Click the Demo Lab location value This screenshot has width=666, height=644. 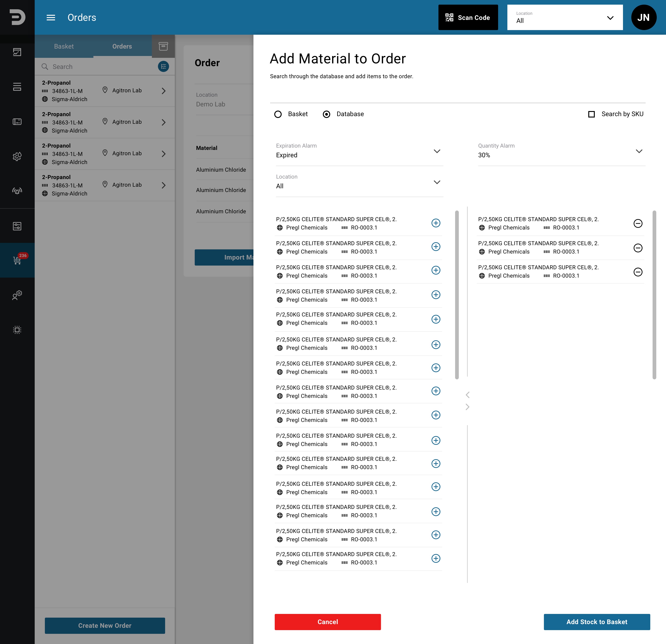210,104
